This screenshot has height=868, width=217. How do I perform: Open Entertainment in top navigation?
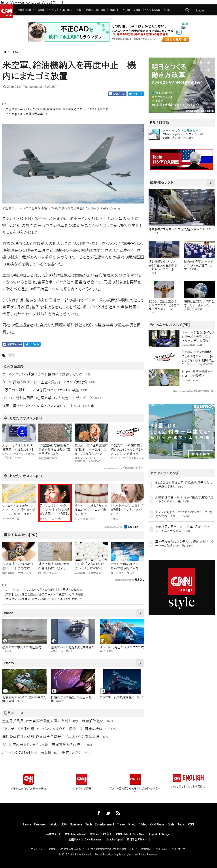coord(96,10)
